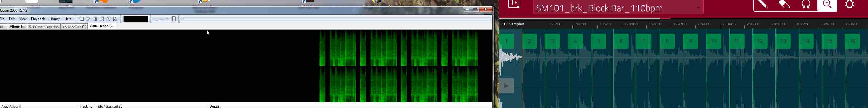Image resolution: width=868 pixels, height=108 pixels.
Task: Close the foobar2000 window
Action: click(486, 9)
